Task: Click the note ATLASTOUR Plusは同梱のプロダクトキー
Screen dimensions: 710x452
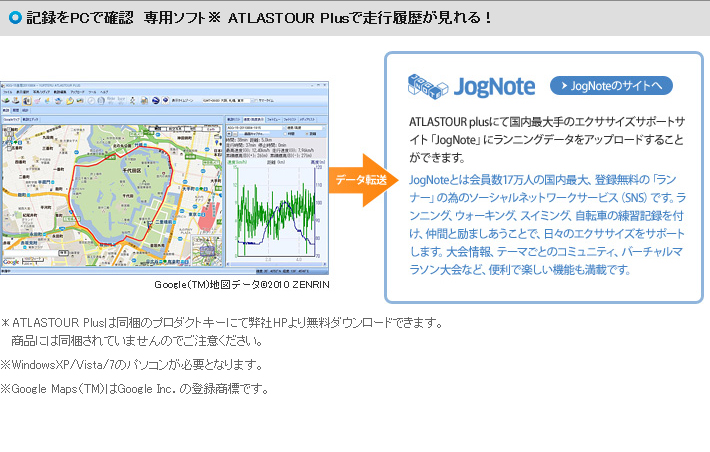Action: [x=222, y=322]
